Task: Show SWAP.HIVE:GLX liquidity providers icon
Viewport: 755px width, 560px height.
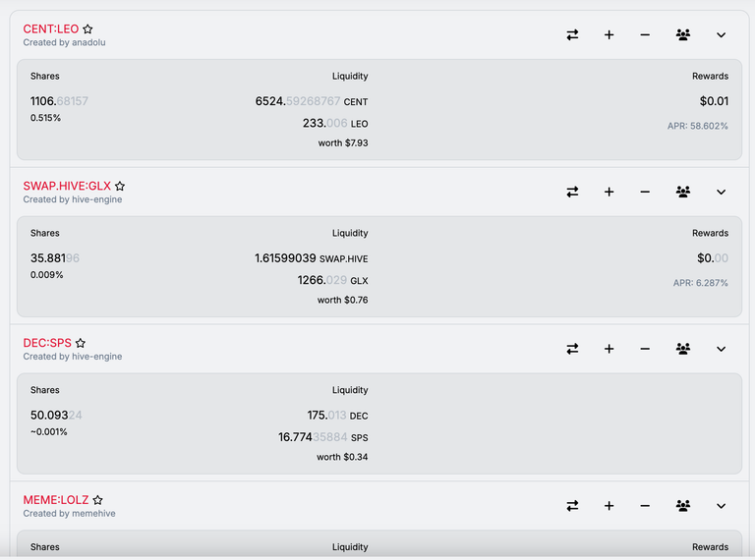Action: pyautogui.click(x=683, y=192)
